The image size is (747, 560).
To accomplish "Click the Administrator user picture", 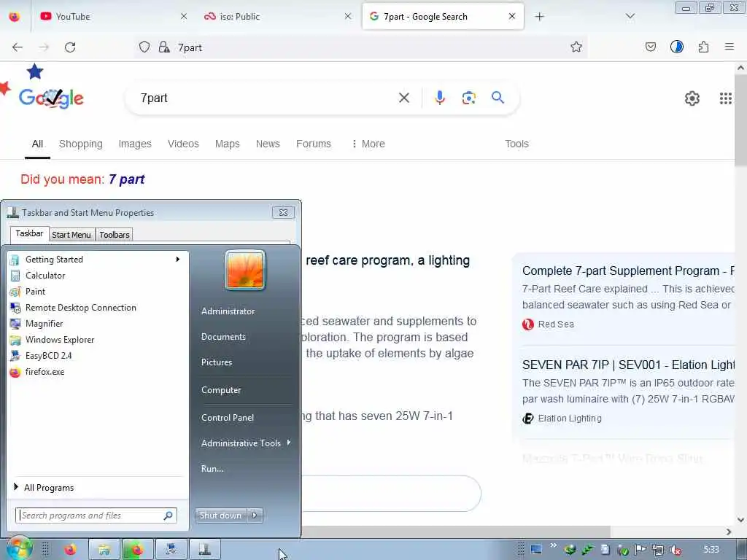I will click(x=245, y=270).
